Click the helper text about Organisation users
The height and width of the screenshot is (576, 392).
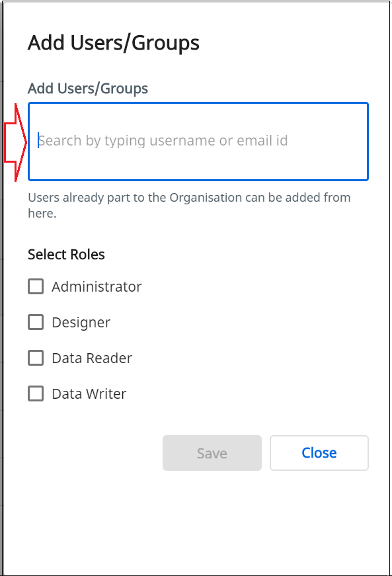point(189,205)
